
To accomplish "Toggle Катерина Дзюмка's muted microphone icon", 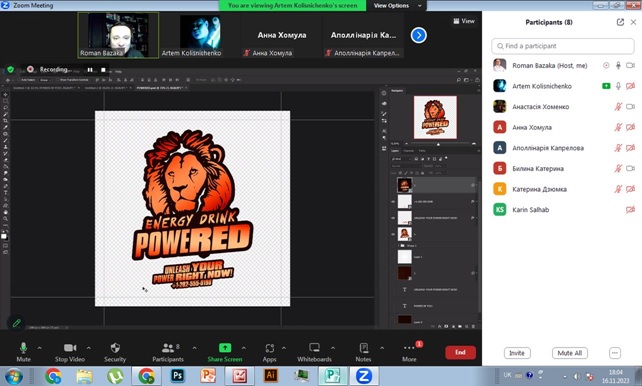I will [x=618, y=189].
